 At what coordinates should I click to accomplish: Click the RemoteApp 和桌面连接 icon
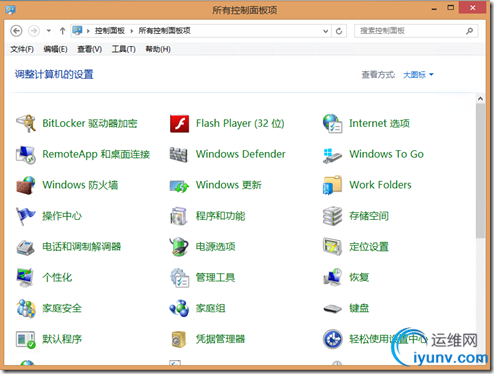tap(26, 154)
